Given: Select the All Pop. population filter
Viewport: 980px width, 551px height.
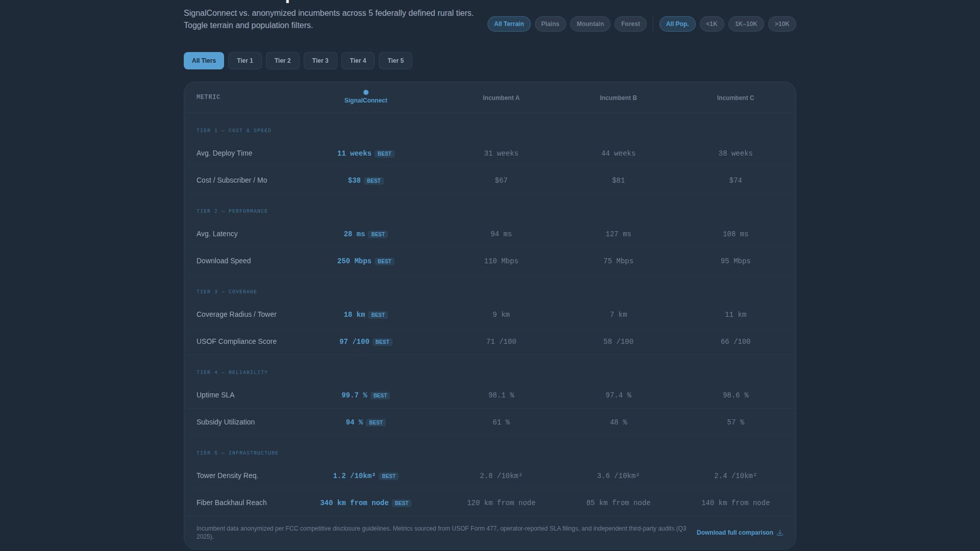Looking at the screenshot, I should click(677, 24).
